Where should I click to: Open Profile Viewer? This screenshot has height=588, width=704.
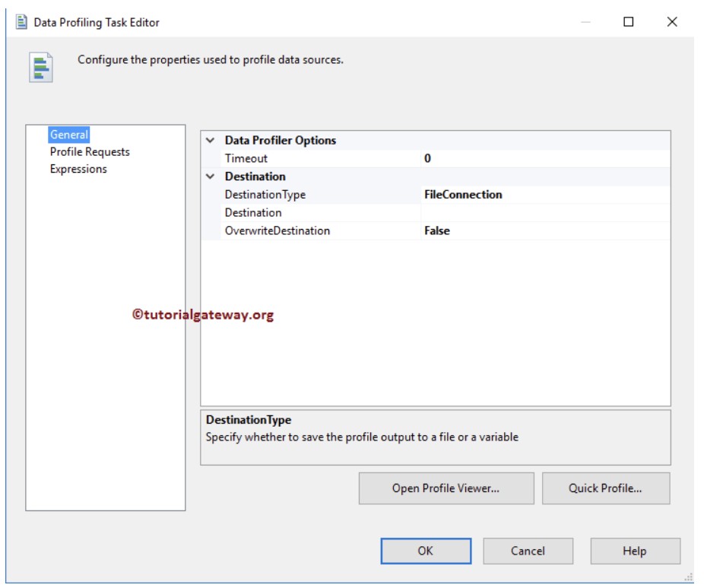point(446,488)
